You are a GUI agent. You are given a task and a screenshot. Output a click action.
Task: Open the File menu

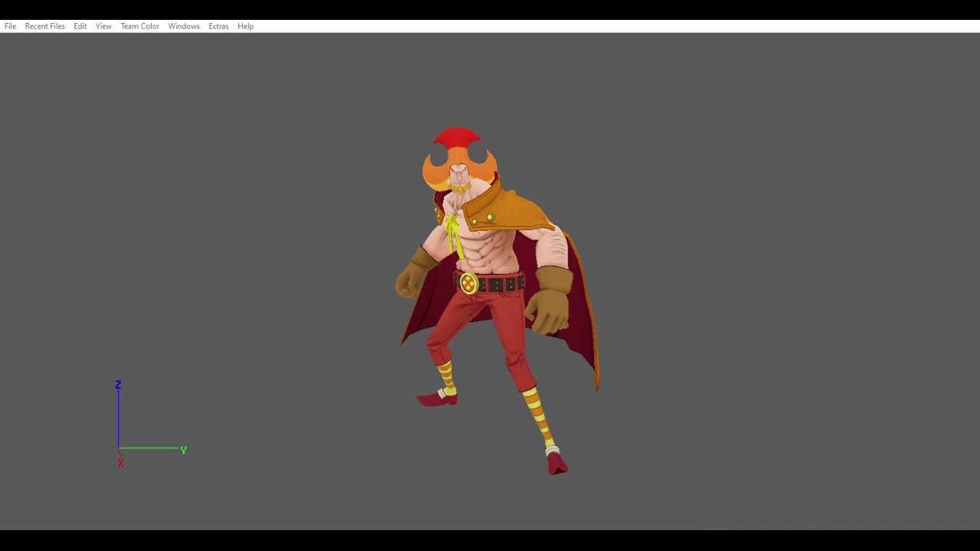click(x=10, y=26)
